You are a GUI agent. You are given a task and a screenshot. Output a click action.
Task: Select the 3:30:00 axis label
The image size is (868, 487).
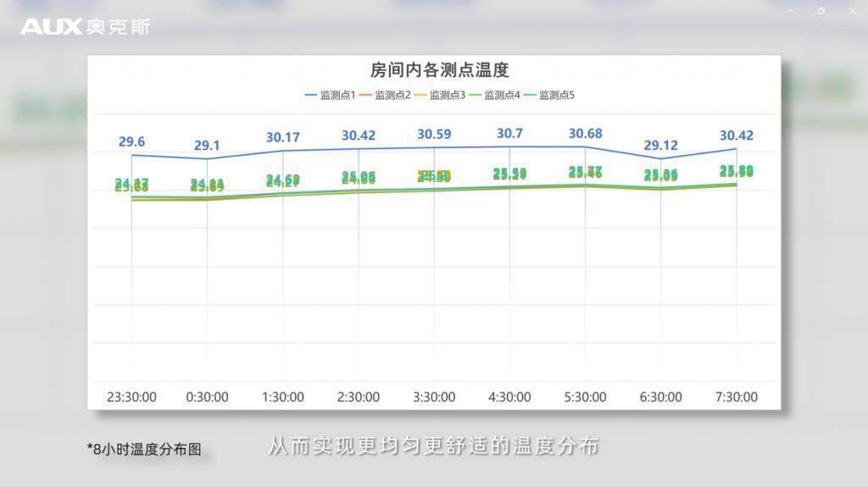[434, 396]
